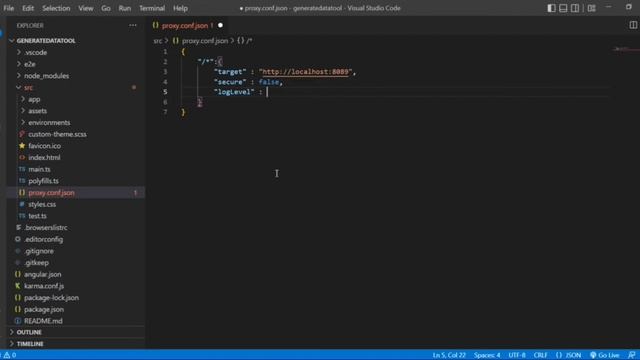Open the Help menu
The image size is (640, 360).
[180, 8]
